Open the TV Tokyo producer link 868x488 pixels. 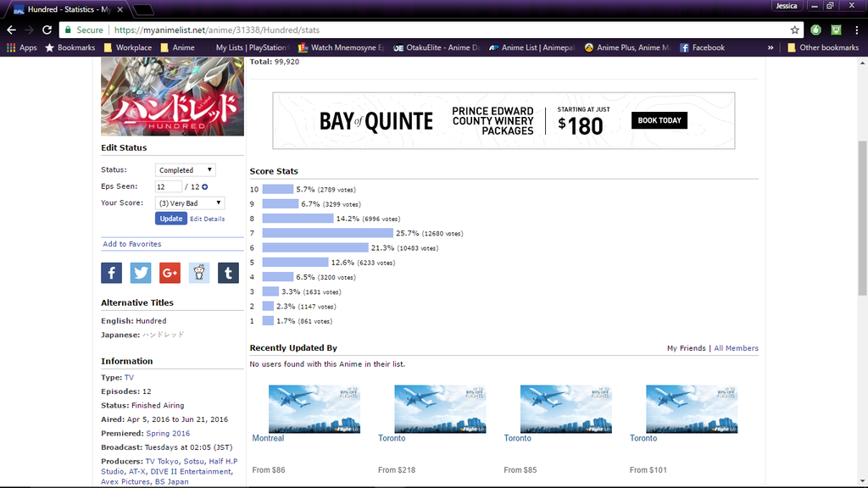pos(162,461)
